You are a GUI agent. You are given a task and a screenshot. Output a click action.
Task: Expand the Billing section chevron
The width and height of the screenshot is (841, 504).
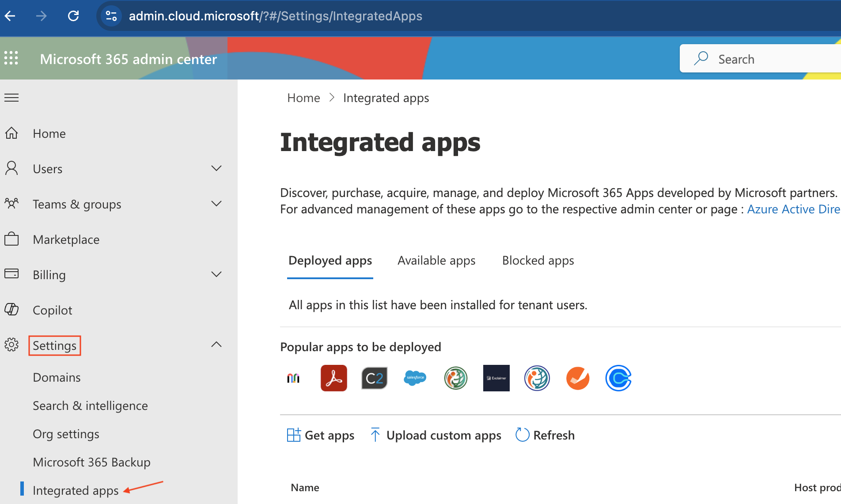(216, 274)
